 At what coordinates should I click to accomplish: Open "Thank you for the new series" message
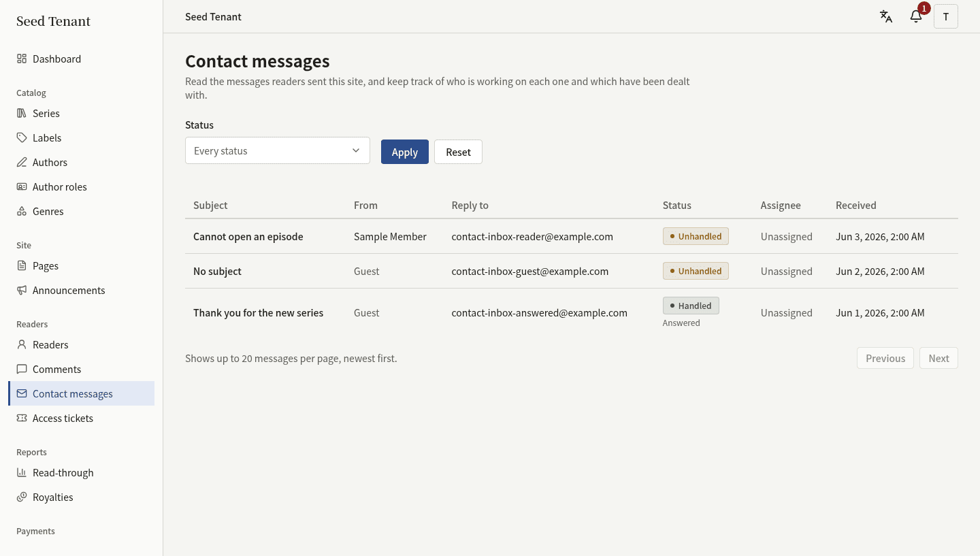259,312
